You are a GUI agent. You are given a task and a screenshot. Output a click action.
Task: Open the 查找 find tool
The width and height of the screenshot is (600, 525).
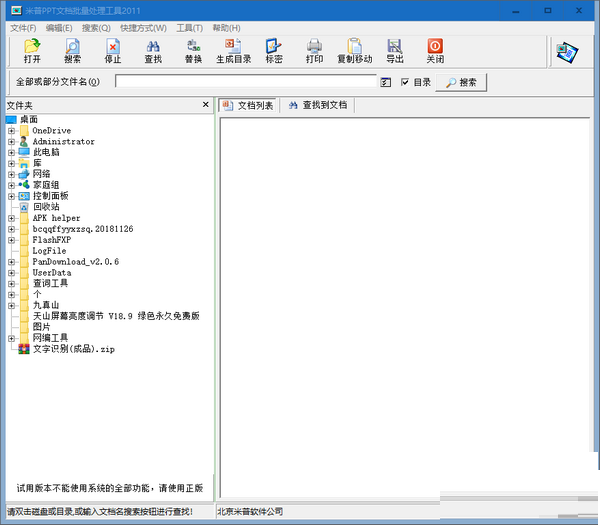153,51
